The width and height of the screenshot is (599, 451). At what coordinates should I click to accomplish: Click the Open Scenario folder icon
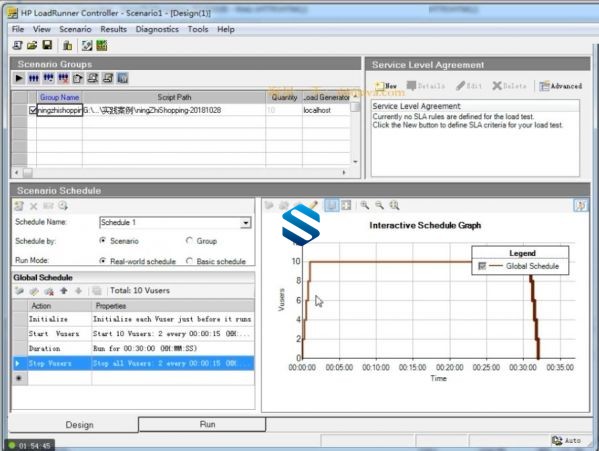[32, 45]
